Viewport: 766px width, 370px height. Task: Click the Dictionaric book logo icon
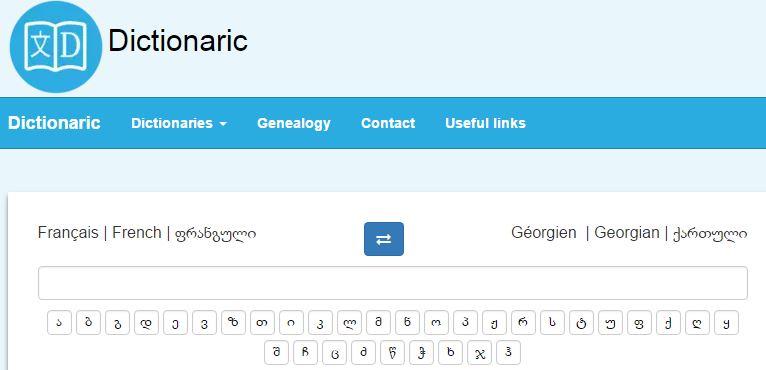[x=56, y=46]
